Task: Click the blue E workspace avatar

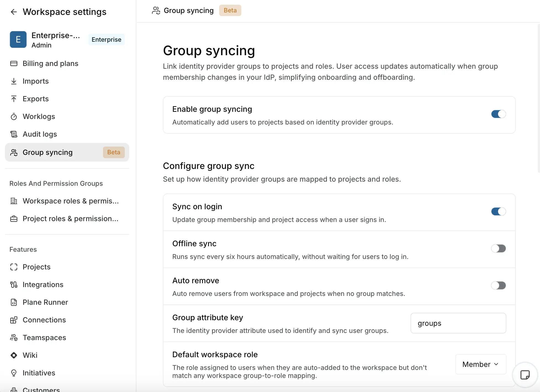Action: point(18,39)
